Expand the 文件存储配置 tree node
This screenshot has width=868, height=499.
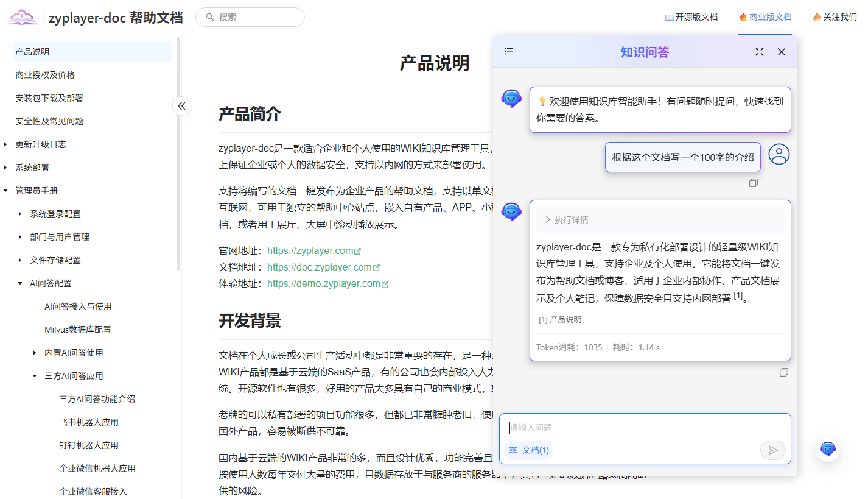pyautogui.click(x=20, y=260)
